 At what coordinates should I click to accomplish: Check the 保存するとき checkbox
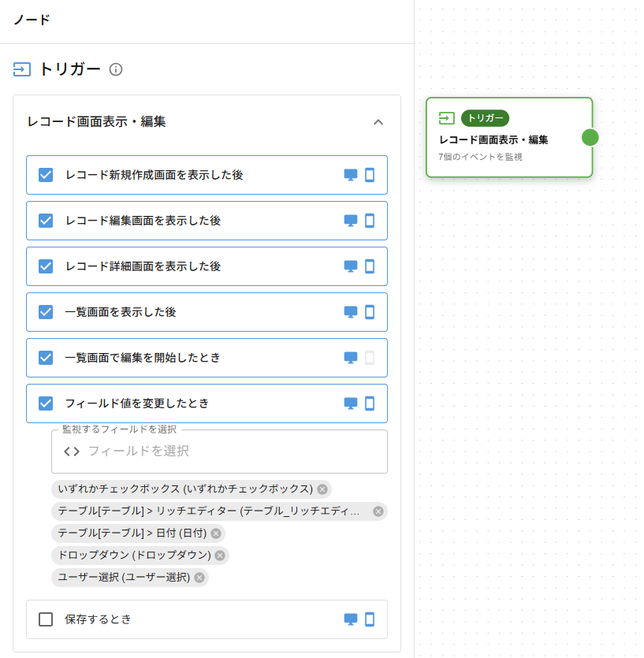(45, 619)
